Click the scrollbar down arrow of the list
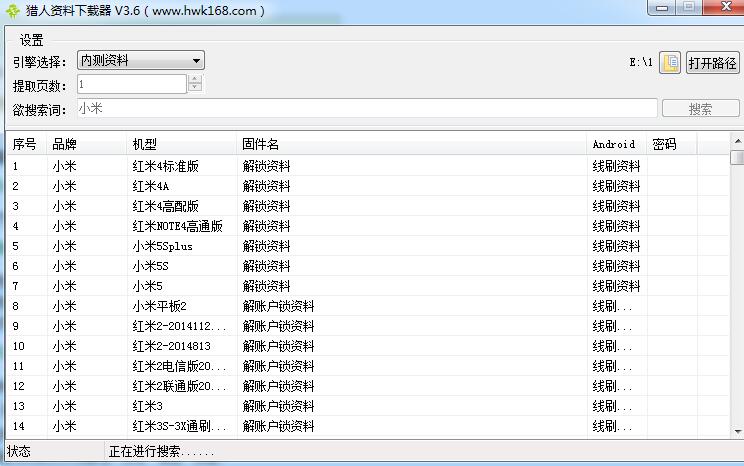This screenshot has height=466, width=744. [737, 431]
